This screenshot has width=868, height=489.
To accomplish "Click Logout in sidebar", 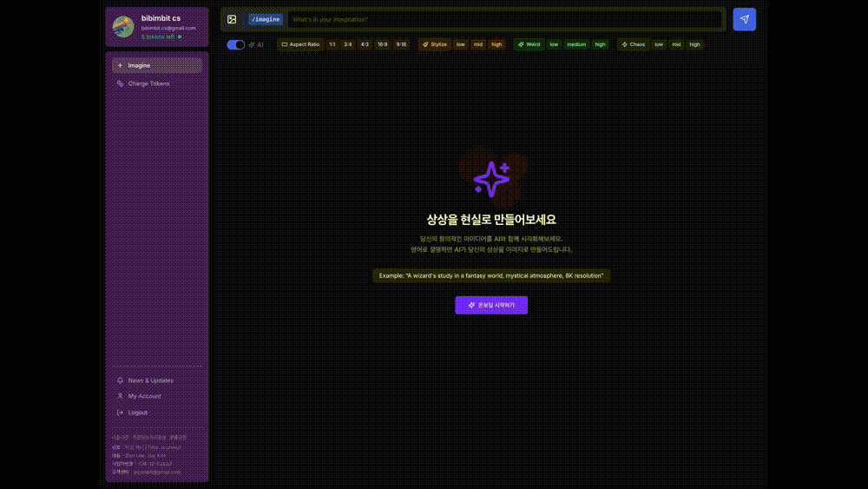I will [157, 413].
